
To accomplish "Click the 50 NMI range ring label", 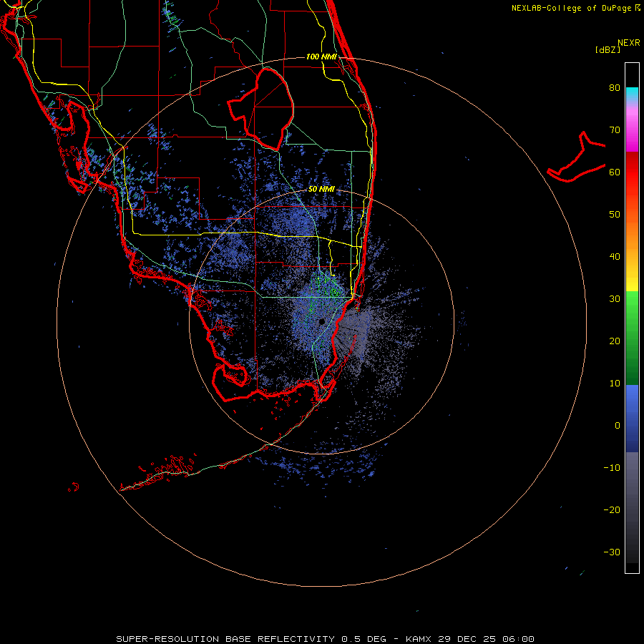I will point(321,190).
